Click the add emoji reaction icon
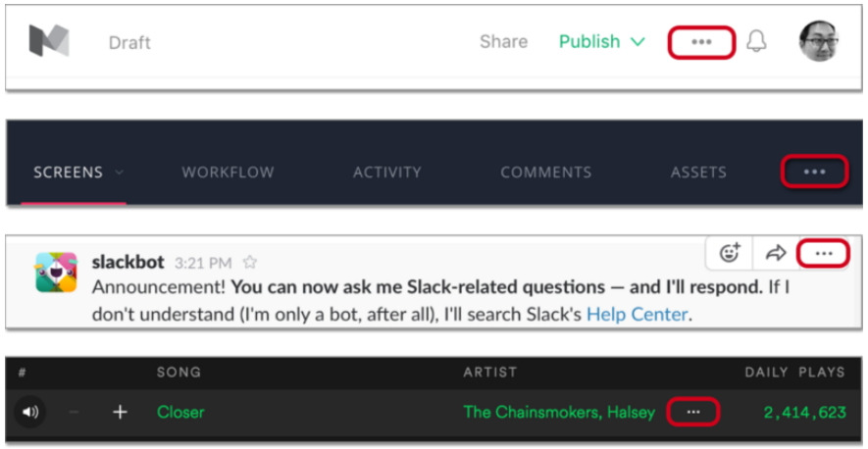The width and height of the screenshot is (868, 449). click(x=730, y=253)
